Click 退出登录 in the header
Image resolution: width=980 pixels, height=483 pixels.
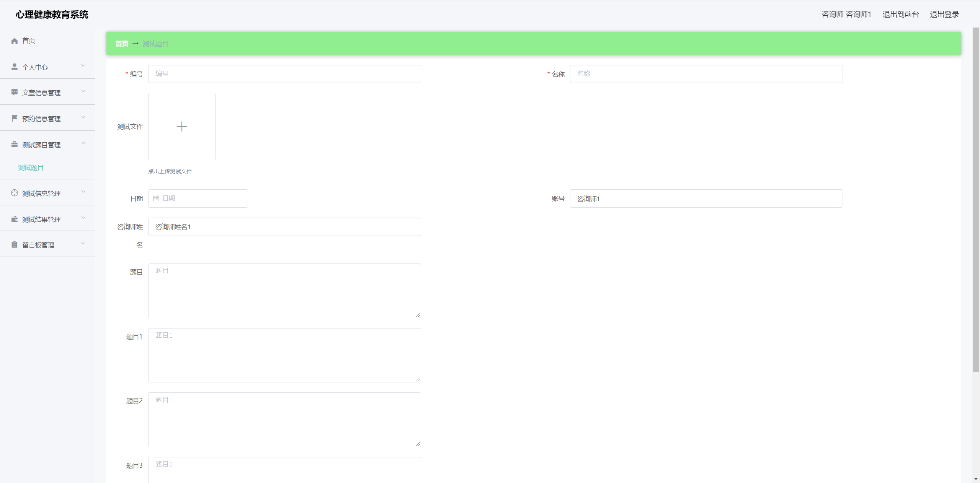944,15
